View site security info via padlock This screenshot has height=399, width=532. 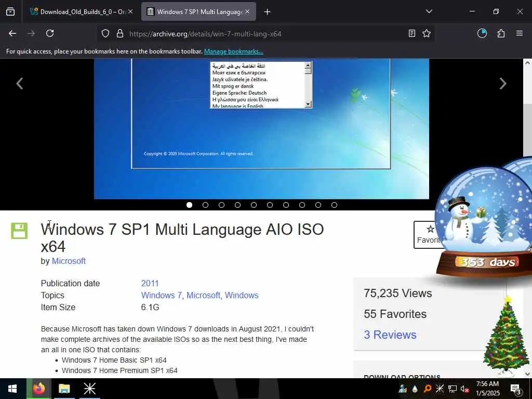point(120,34)
